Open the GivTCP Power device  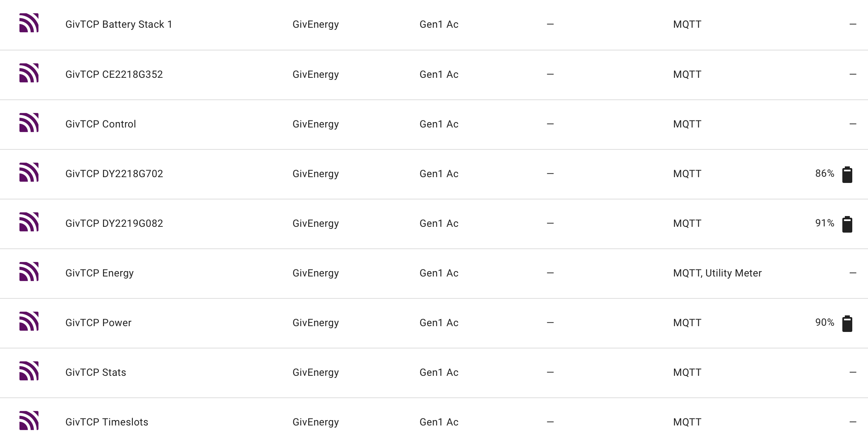(x=98, y=323)
